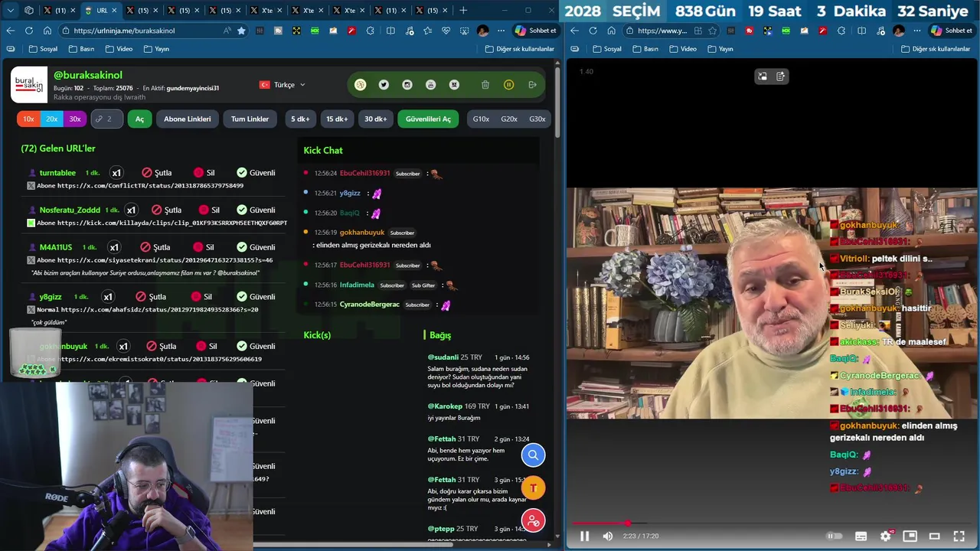Open Yayın bookmarks folder in YouTube window
This screenshot has width=980, height=551.
[720, 49]
